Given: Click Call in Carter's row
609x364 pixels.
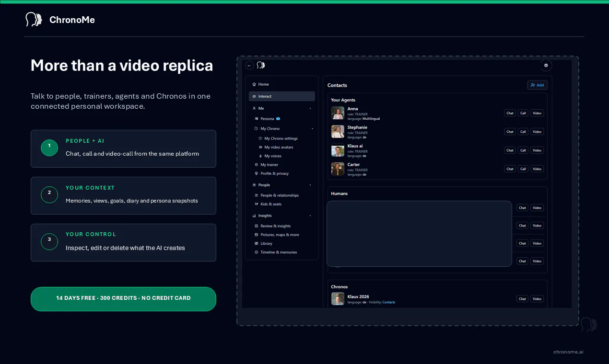Looking at the screenshot, I should pos(523,169).
